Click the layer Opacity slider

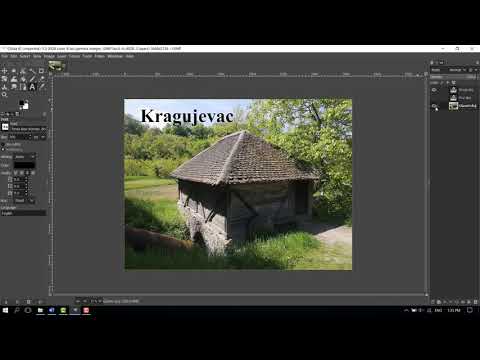click(453, 77)
